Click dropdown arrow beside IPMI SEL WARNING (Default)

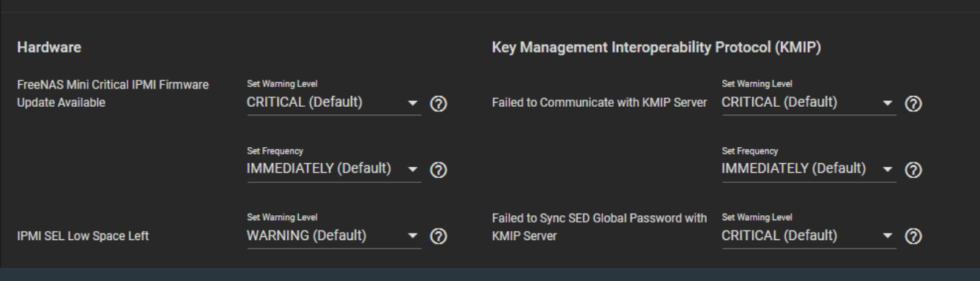(412, 236)
